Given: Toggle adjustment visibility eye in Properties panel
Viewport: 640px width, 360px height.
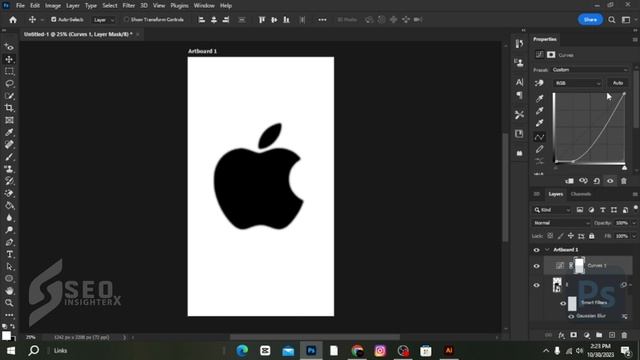Looking at the screenshot, I should coord(610,181).
